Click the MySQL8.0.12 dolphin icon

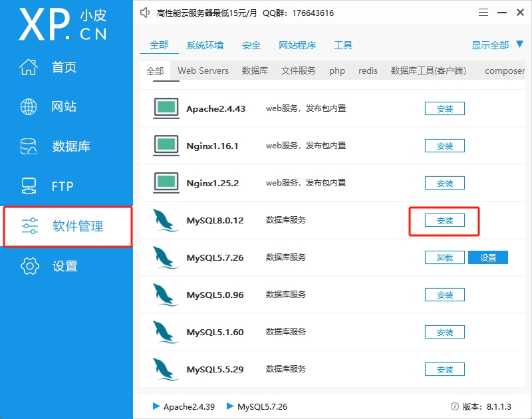click(165, 221)
